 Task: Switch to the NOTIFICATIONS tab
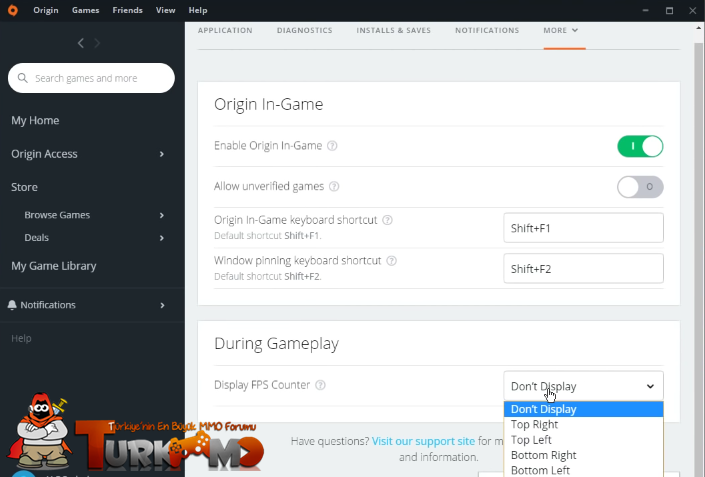point(487,30)
